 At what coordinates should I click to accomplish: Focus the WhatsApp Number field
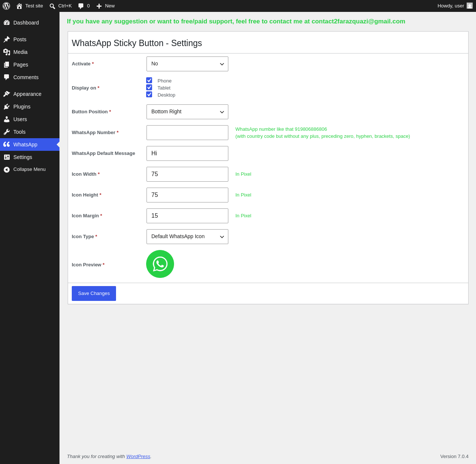point(187,133)
